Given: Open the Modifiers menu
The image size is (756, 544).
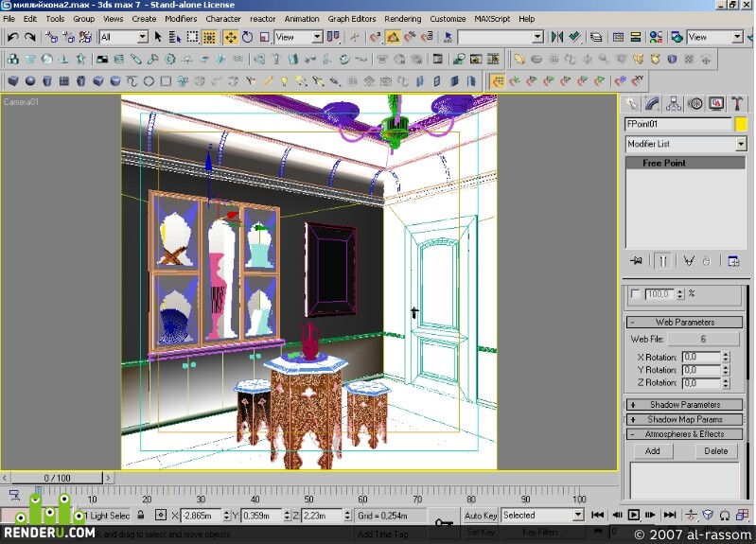Looking at the screenshot, I should click(181, 19).
